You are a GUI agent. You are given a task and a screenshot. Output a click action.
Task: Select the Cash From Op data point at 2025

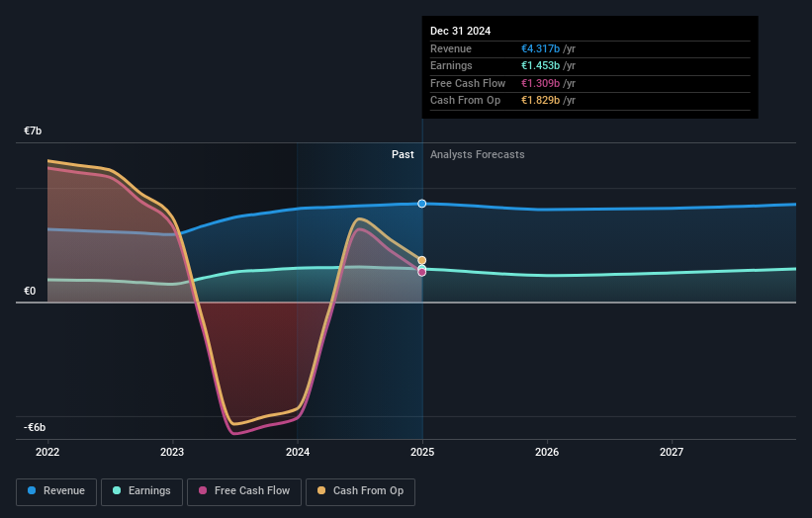(x=422, y=260)
